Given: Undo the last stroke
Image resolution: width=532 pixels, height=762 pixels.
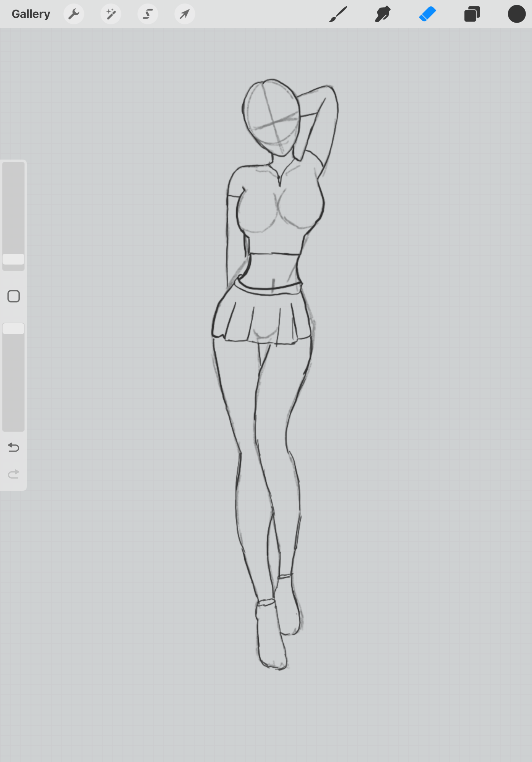Looking at the screenshot, I should click(14, 447).
